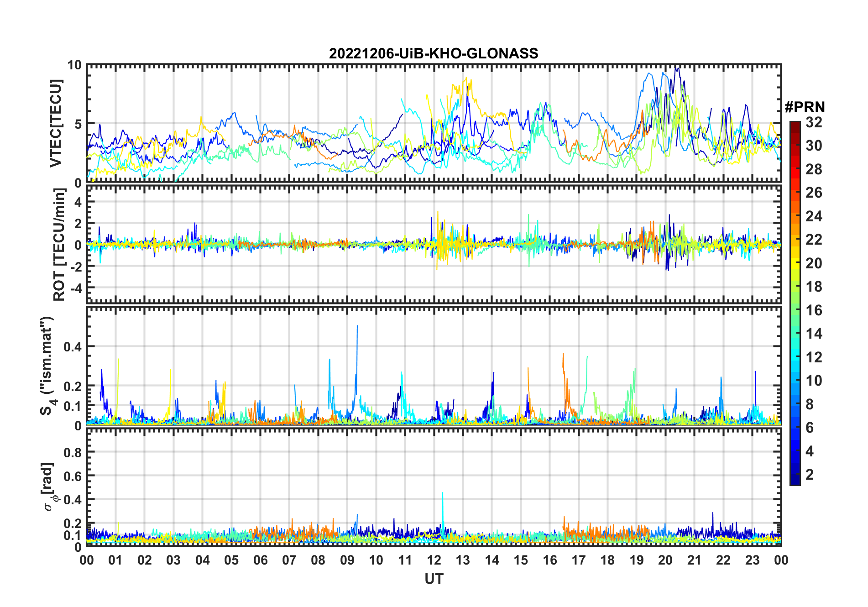Click the σφ[rad] y-axis label
Viewport: 868px width, 607px height.
(49, 487)
